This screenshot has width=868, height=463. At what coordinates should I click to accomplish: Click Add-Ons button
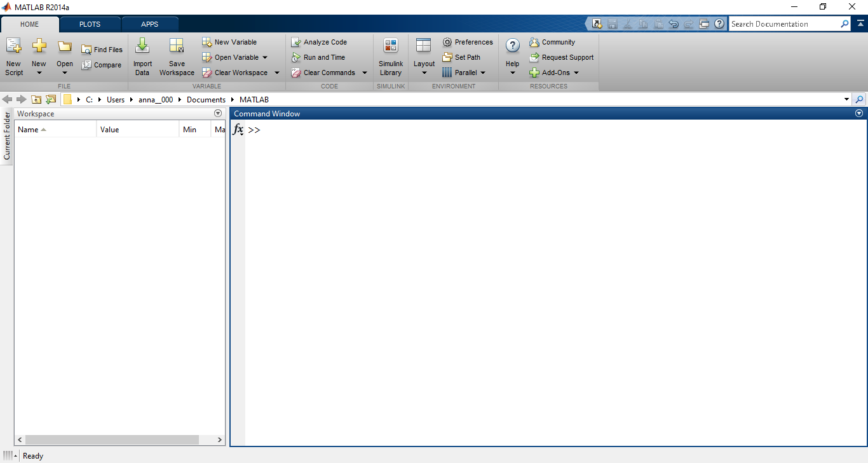coord(550,73)
